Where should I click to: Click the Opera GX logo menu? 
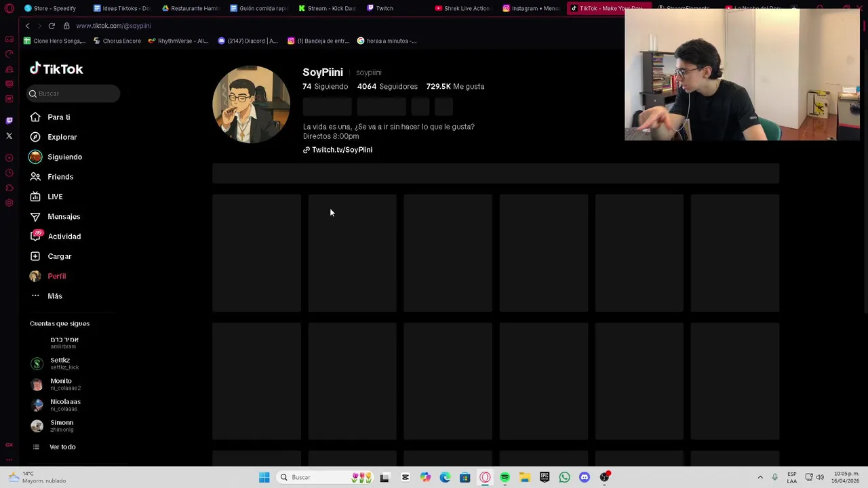click(9, 8)
